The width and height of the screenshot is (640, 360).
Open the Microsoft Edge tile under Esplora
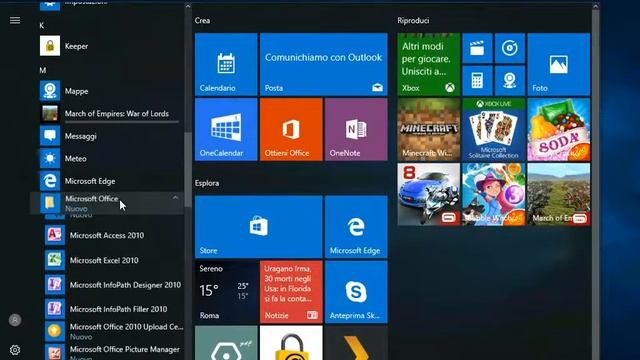356,227
